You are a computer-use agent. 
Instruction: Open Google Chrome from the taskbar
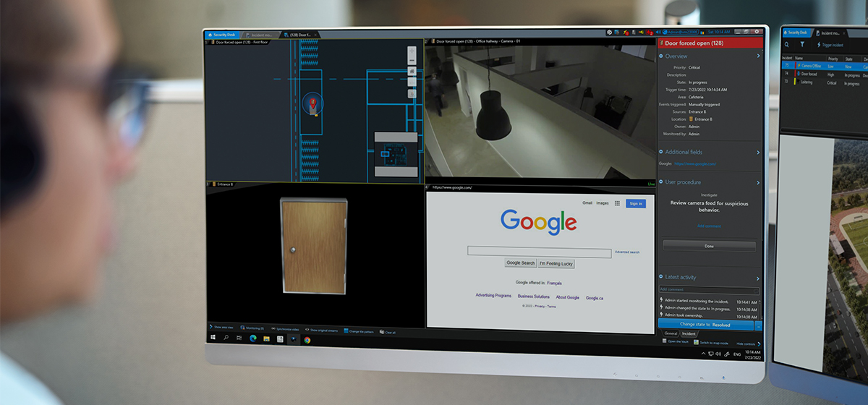coord(307,340)
